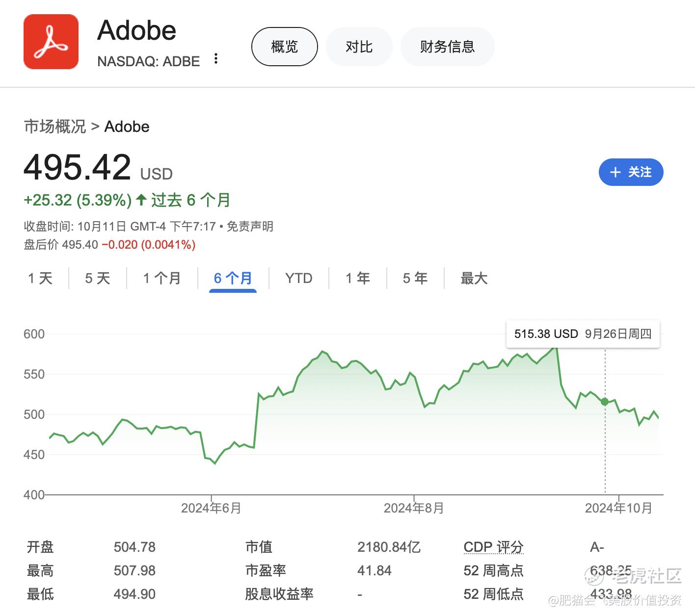Screen dimensions: 695x616
Task: Click the 600 y-axis label
Action: [x=34, y=334]
